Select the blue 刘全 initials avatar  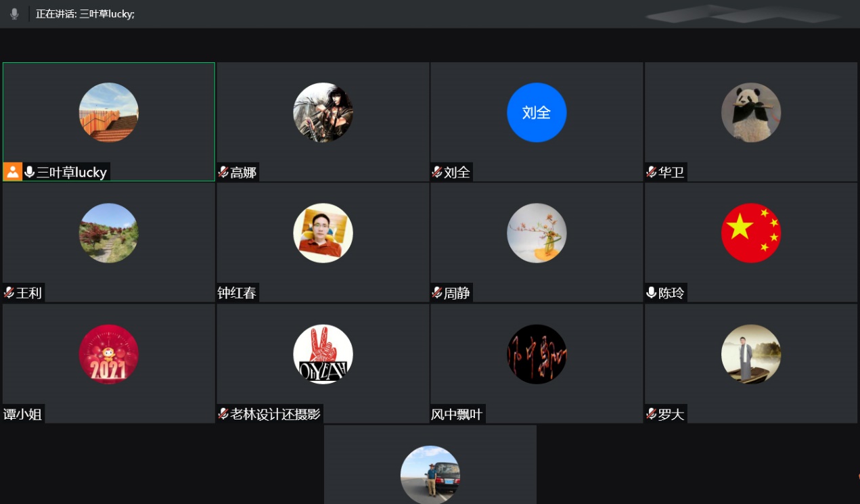537,112
